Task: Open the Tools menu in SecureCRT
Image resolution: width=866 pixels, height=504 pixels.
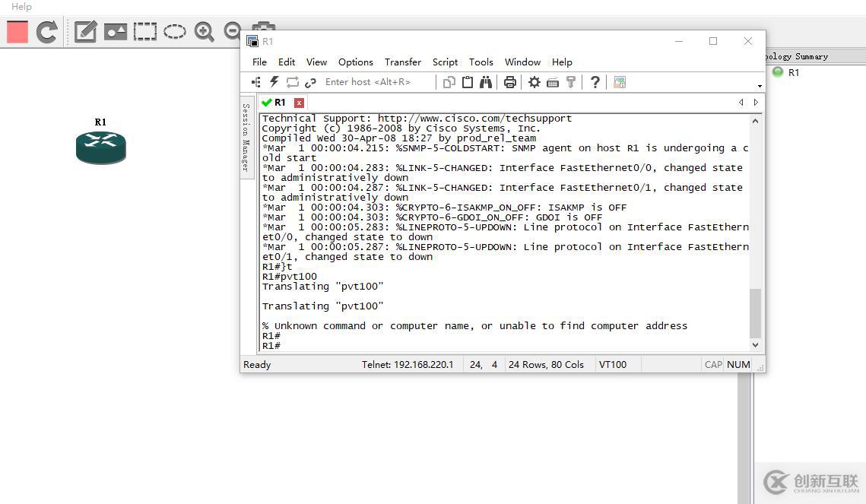Action: click(481, 62)
